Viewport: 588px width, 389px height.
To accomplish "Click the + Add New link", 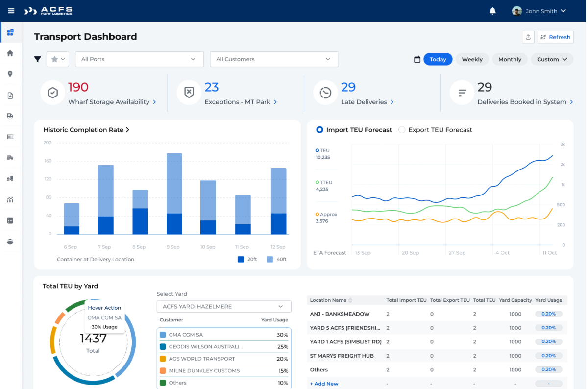I will coord(324,384).
